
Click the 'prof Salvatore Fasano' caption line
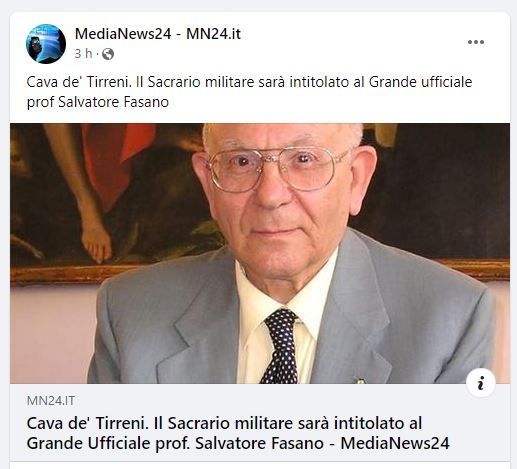tap(98, 102)
